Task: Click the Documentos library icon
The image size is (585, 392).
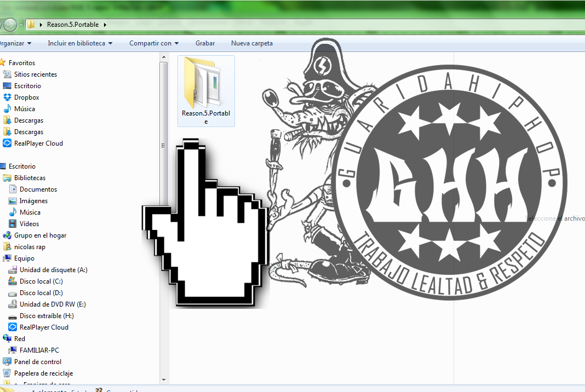Action: [x=13, y=189]
